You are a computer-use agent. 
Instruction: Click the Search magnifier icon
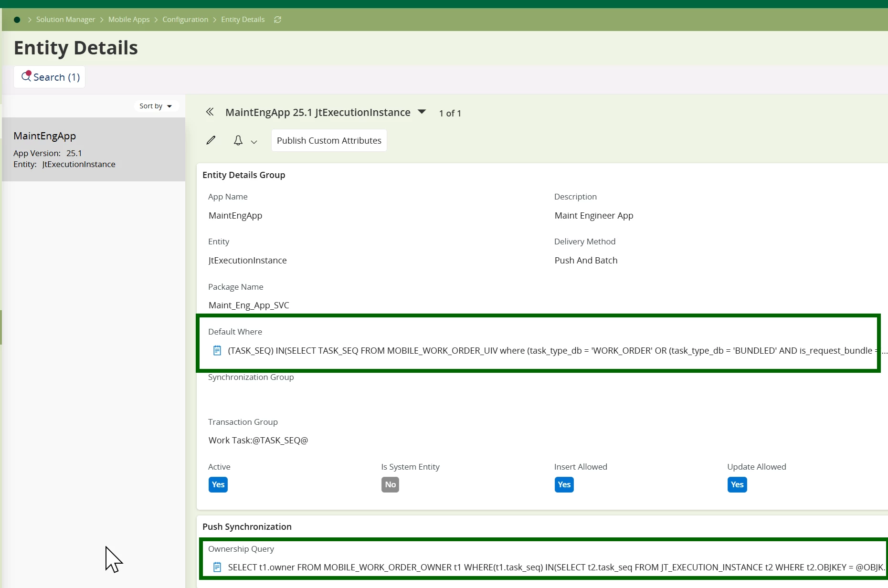(26, 77)
